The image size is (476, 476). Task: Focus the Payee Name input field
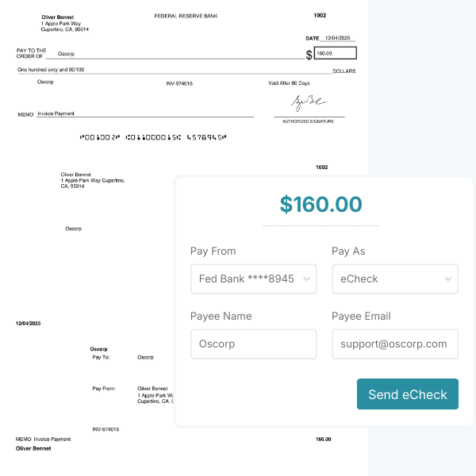(x=253, y=344)
